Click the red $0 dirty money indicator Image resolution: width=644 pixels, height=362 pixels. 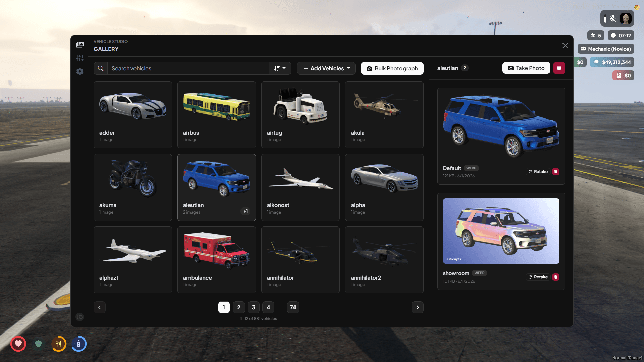coord(623,75)
